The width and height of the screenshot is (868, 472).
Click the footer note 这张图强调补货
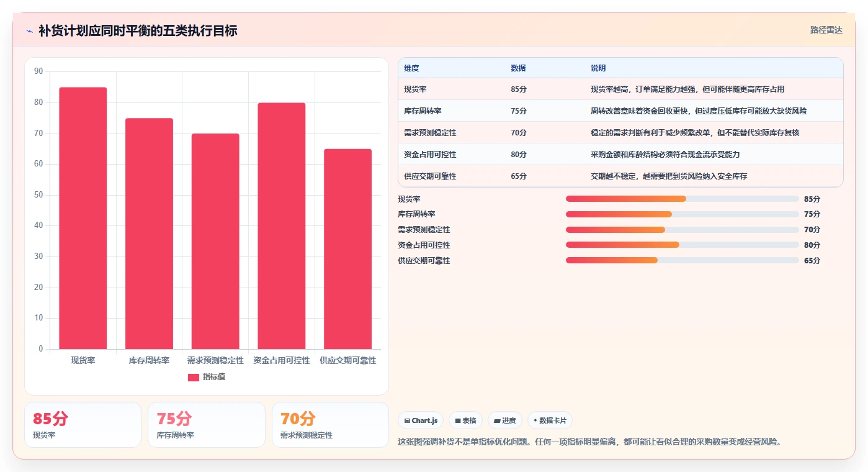coord(589,442)
